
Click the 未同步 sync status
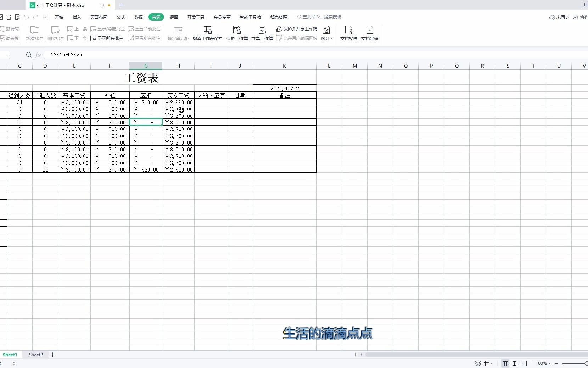tap(559, 17)
